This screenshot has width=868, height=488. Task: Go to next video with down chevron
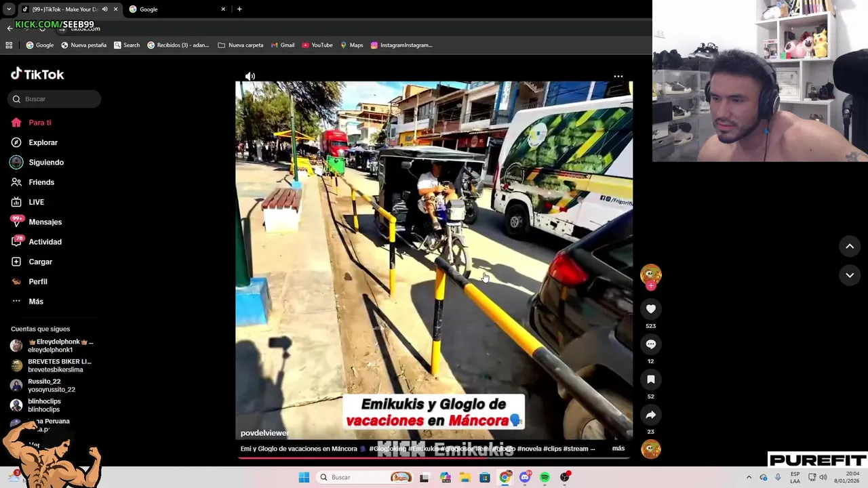click(850, 275)
